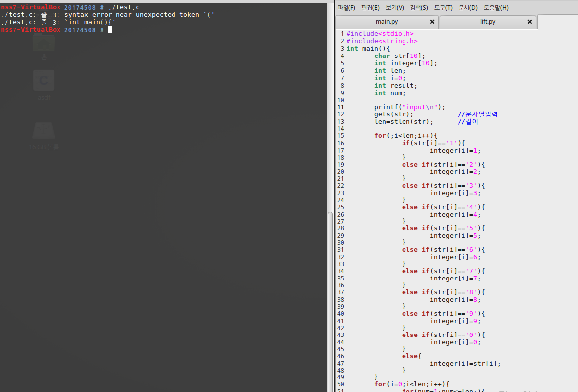
Task: Click the //문자열입력 comment
Action: tap(477, 114)
